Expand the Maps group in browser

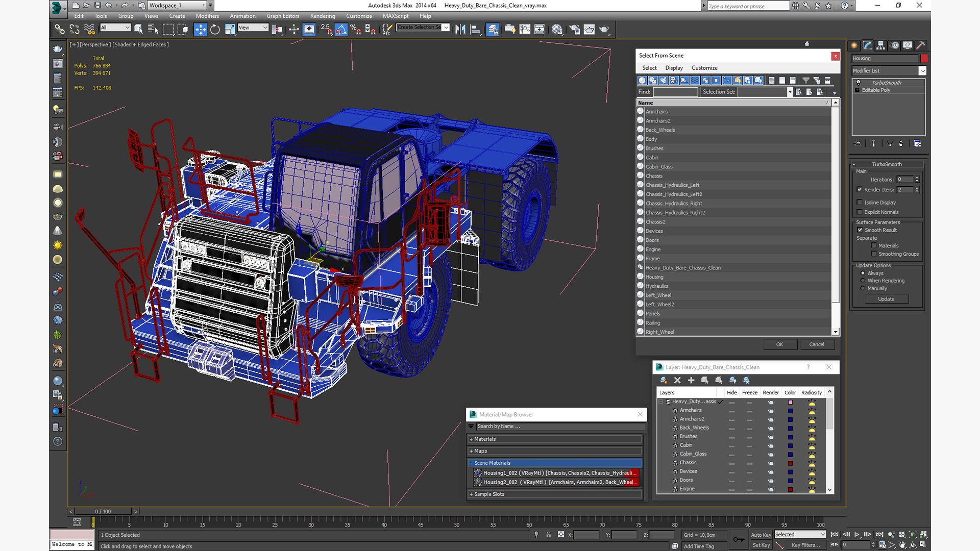coord(555,451)
